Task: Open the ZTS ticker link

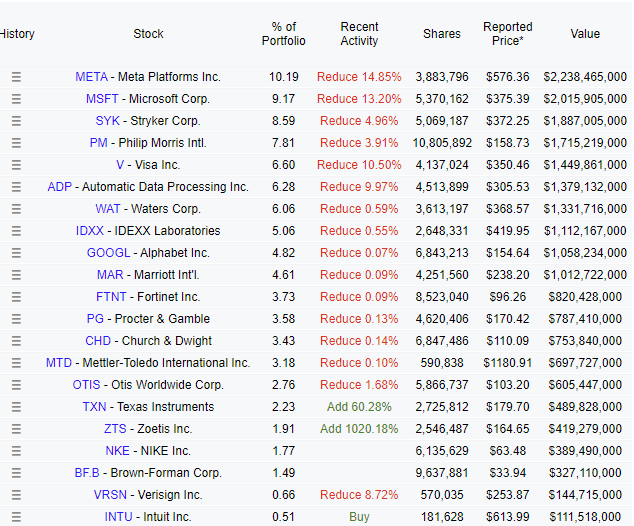Action: click(x=115, y=429)
